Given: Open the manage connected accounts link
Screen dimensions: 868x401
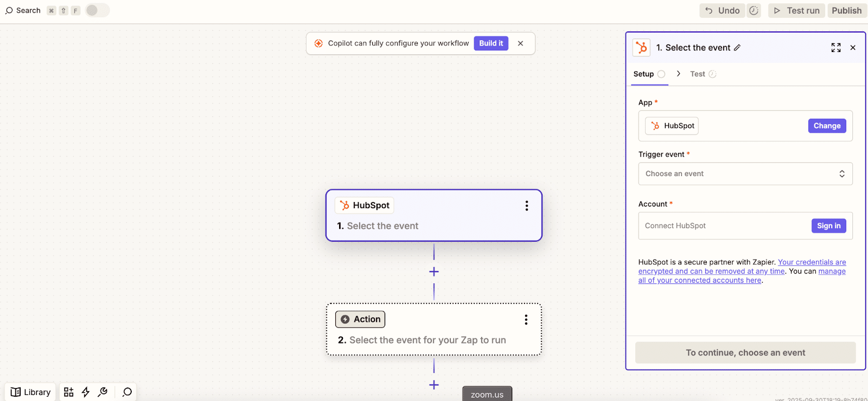Looking at the screenshot, I should pyautogui.click(x=742, y=276).
